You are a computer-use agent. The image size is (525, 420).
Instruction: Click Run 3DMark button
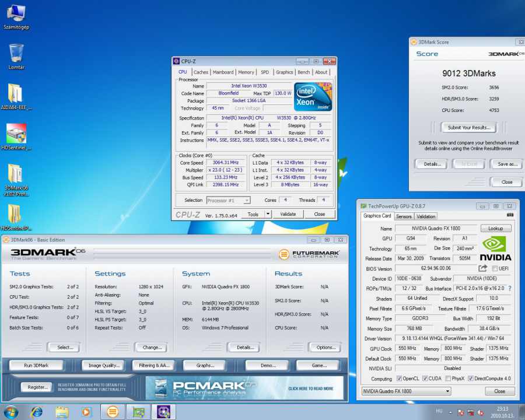[36, 365]
